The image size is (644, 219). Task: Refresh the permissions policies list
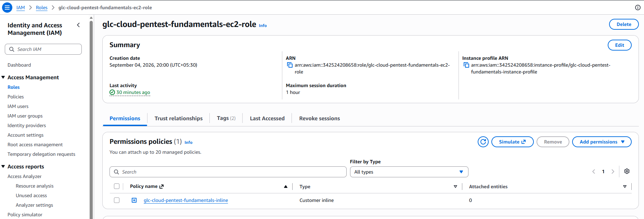click(483, 142)
